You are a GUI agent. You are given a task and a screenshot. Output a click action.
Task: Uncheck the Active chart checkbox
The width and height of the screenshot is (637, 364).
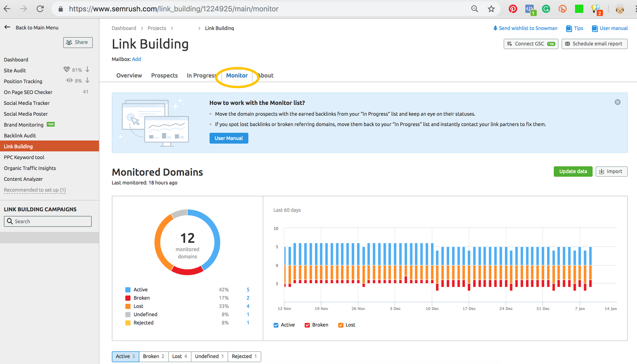tap(276, 325)
